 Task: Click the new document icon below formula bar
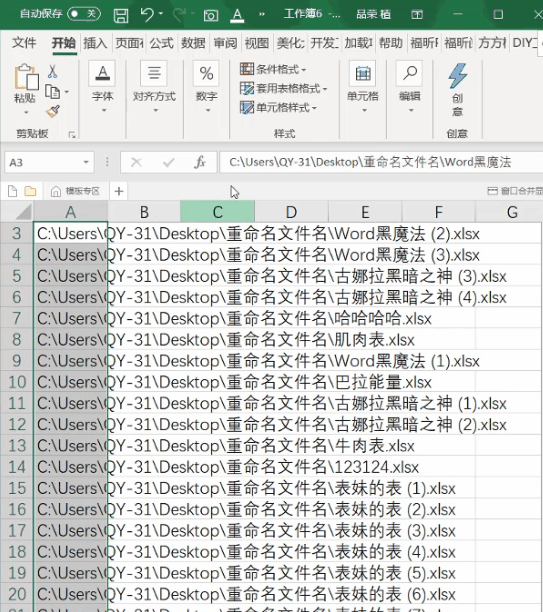(12, 191)
